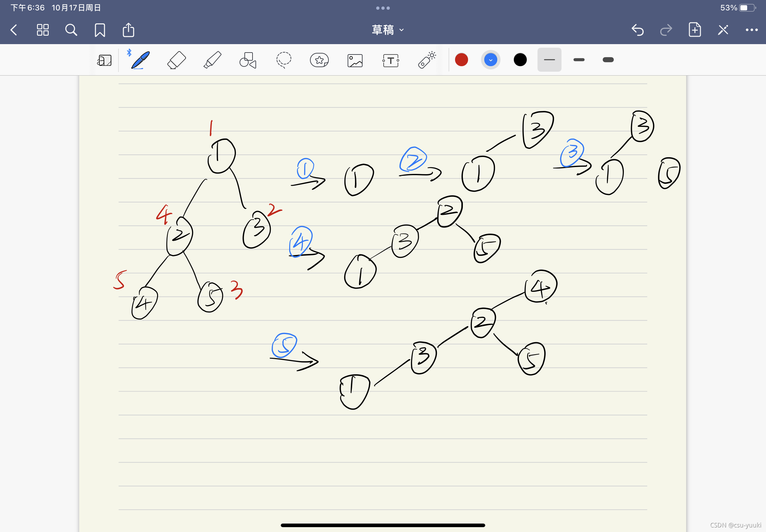The width and height of the screenshot is (766, 532).
Task: Toggle the zoom window tool
Action: 105,61
